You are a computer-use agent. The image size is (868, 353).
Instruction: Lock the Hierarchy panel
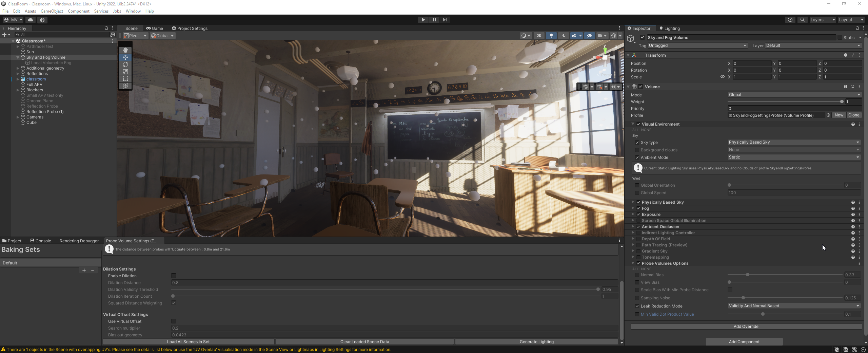(x=106, y=28)
